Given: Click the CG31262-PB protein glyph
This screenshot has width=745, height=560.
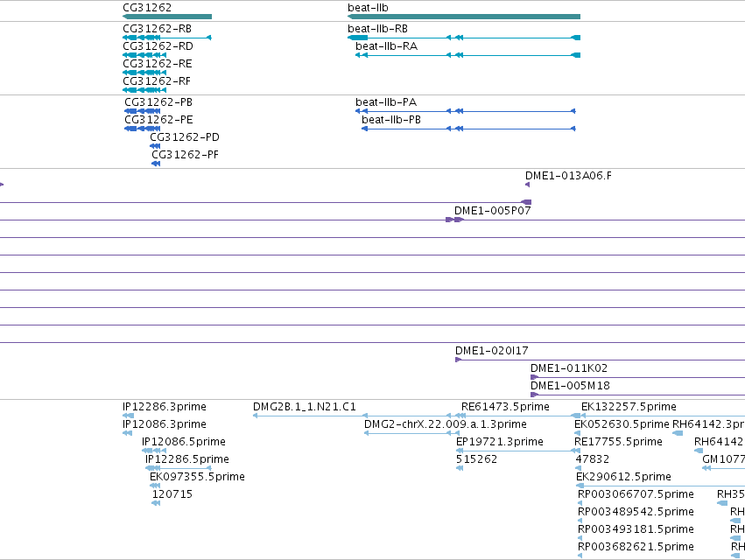Looking at the screenshot, I should click(143, 111).
